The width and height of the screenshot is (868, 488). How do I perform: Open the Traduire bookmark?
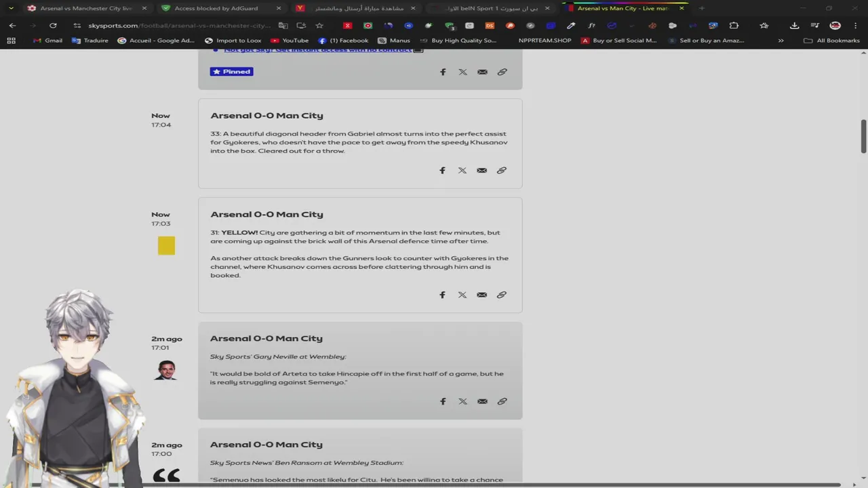90,41
